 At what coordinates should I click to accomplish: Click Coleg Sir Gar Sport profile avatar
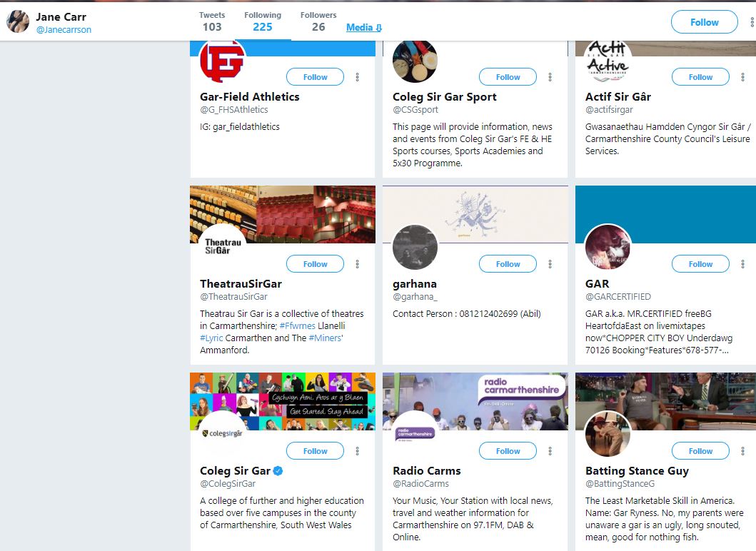point(415,61)
